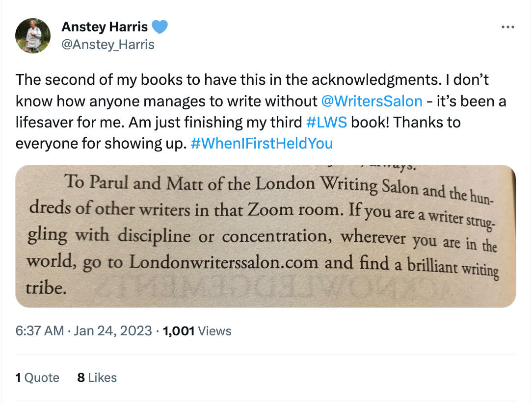Click the #LWS hashtag
532x403 pixels.
[326, 122]
